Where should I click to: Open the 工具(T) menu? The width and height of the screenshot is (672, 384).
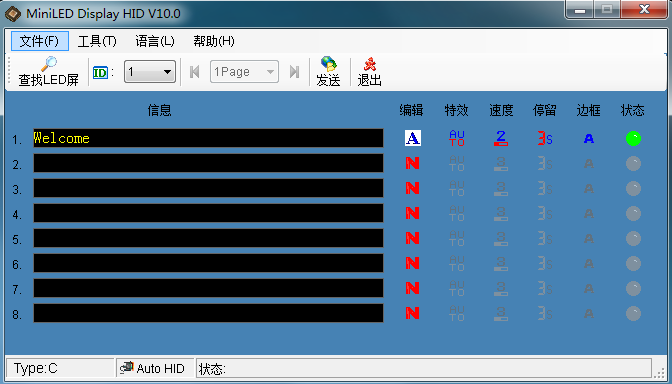(97, 41)
